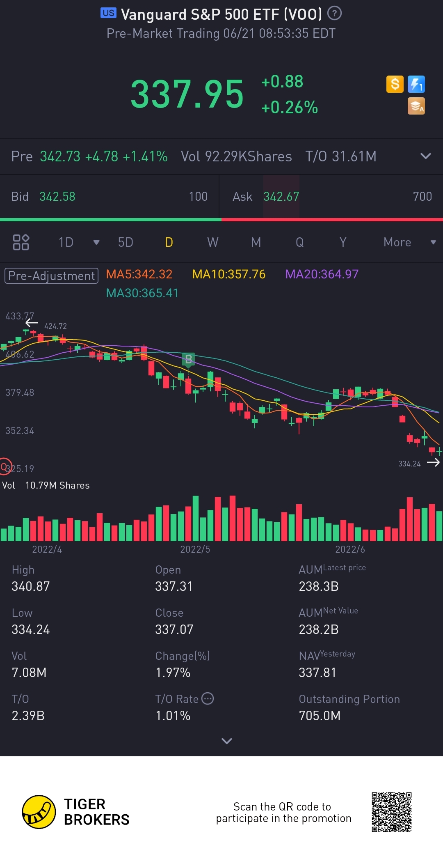Image resolution: width=443 pixels, height=868 pixels.
Task: Tap the MA5:342.32 indicator label
Action: pos(139,274)
